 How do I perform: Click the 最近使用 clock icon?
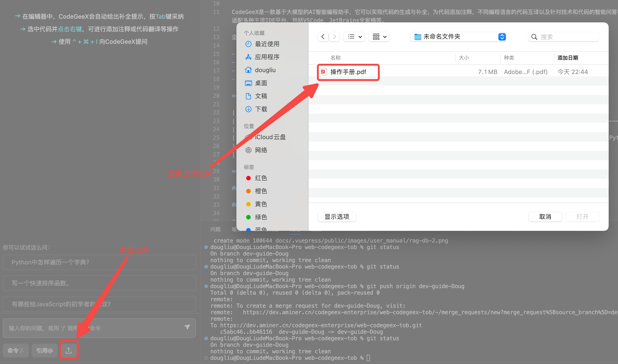(249, 44)
